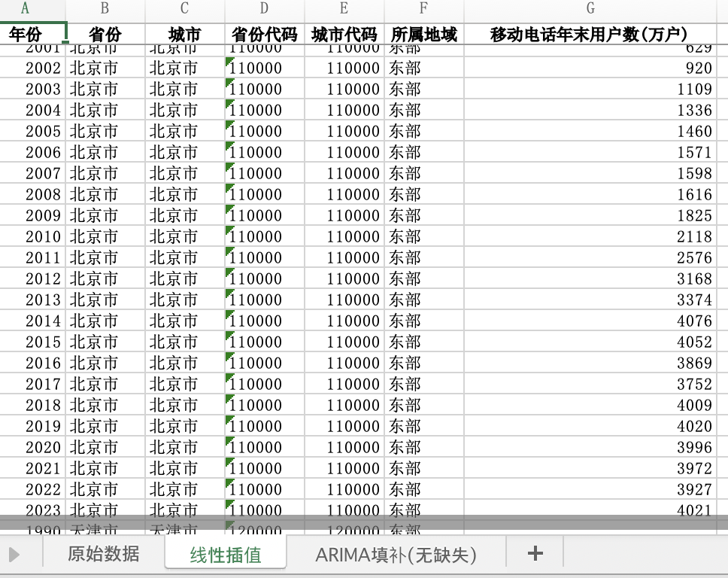728x578 pixels.
Task: Select column E header
Action: click(344, 8)
